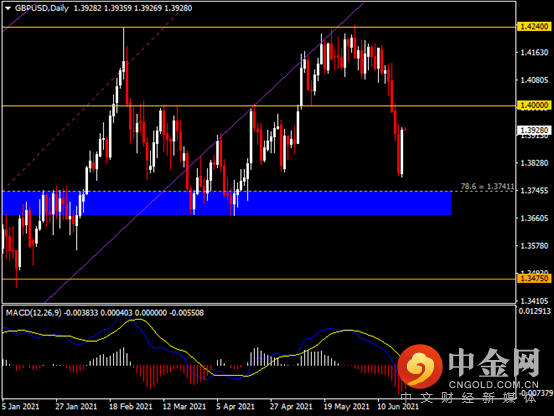Click the 5 Apr 2021 date label
The width and height of the screenshot is (554, 416).
[235, 406]
